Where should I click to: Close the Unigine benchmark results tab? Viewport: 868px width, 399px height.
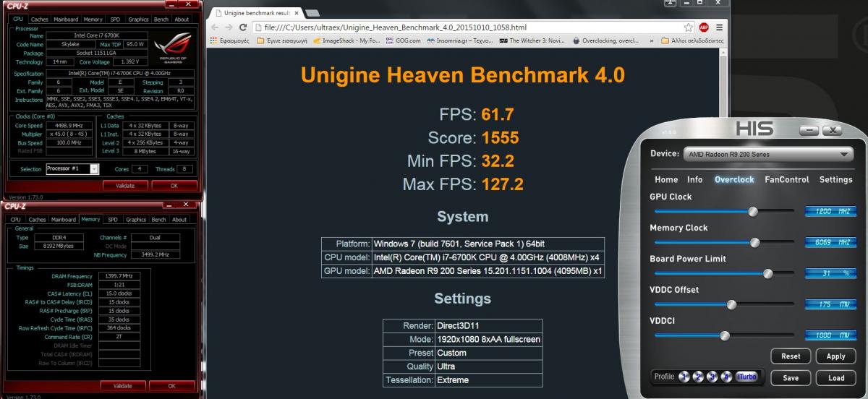[297, 13]
